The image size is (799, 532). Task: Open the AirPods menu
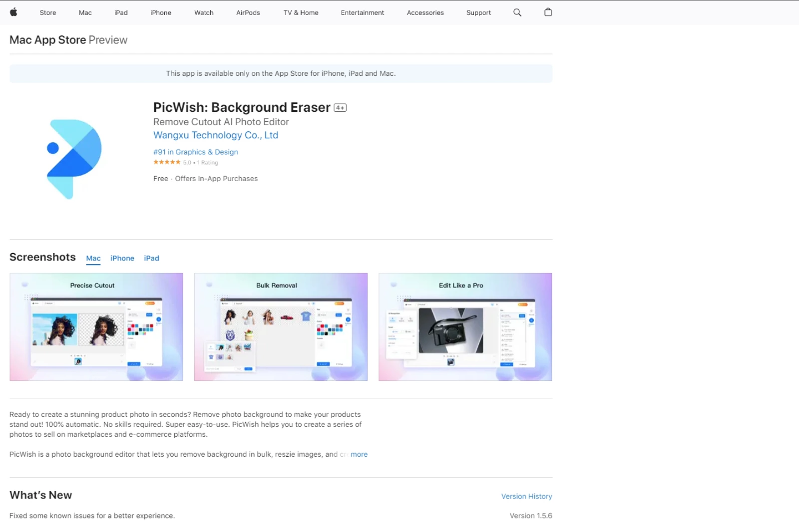(x=248, y=13)
